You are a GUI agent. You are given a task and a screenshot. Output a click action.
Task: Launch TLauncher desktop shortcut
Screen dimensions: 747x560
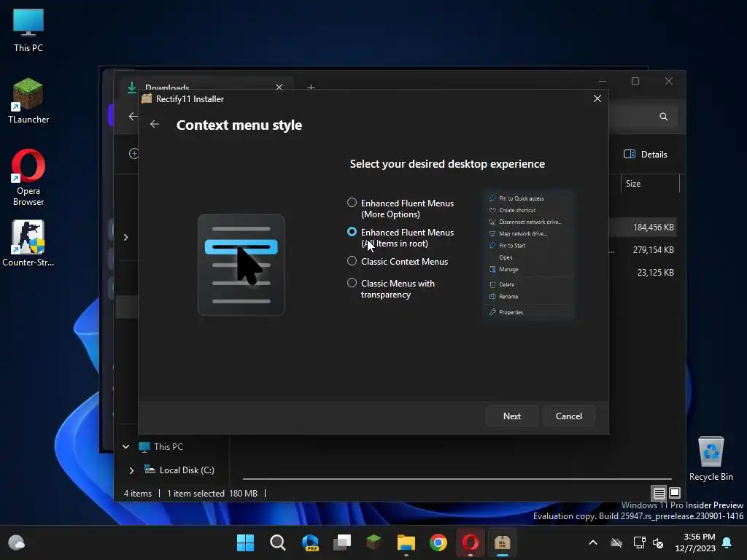coord(28,101)
